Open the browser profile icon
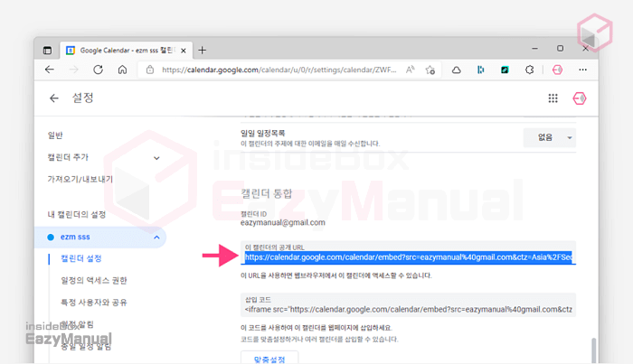The width and height of the screenshot is (633, 364). click(x=557, y=70)
